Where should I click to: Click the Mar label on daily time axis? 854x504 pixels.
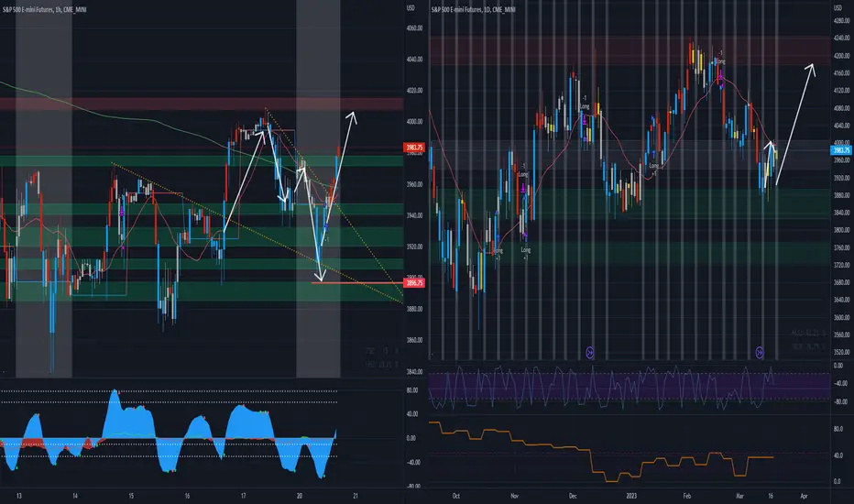(x=739, y=496)
